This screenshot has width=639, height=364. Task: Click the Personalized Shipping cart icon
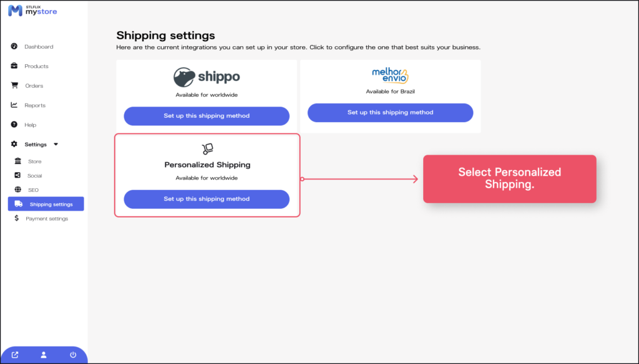click(x=207, y=148)
